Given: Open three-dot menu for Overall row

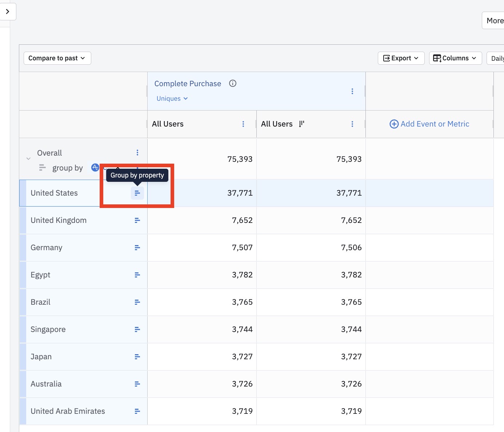Looking at the screenshot, I should pyautogui.click(x=137, y=153).
